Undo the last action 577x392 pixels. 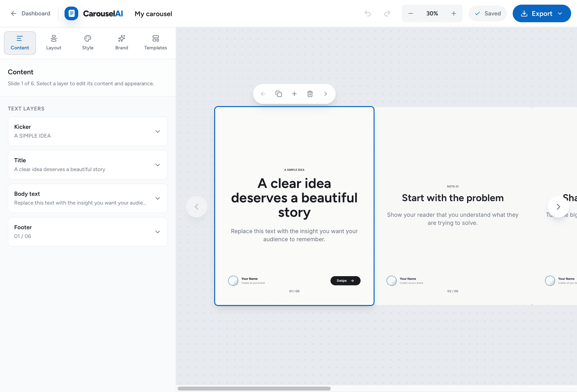(368, 13)
